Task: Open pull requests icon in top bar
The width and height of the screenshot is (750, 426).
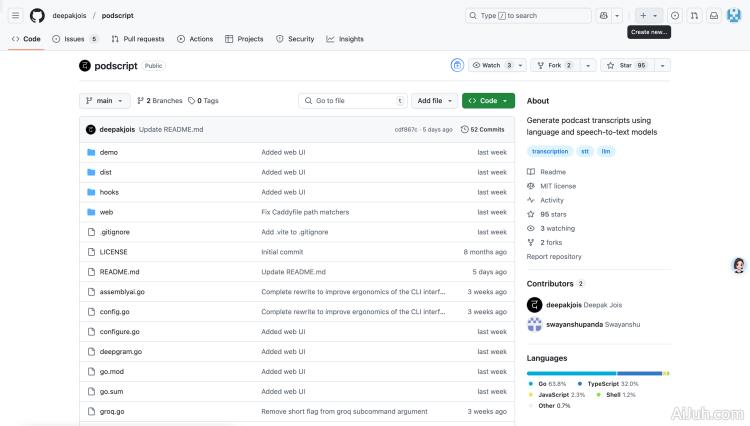Action: click(x=694, y=16)
